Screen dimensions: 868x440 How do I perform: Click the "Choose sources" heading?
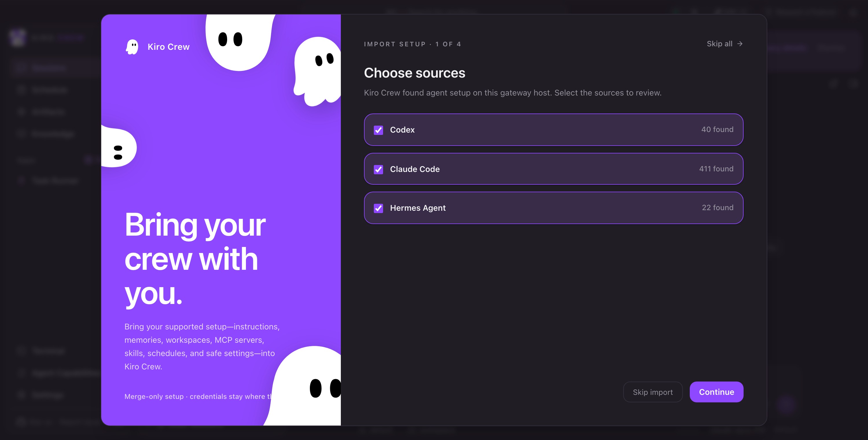coord(414,73)
